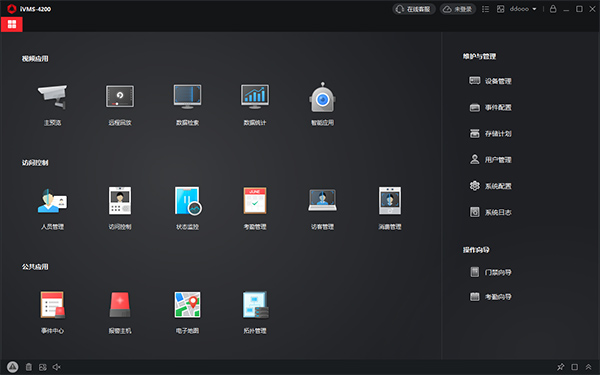
Task: Click the 未登录 cloud login button
Action: [458, 9]
